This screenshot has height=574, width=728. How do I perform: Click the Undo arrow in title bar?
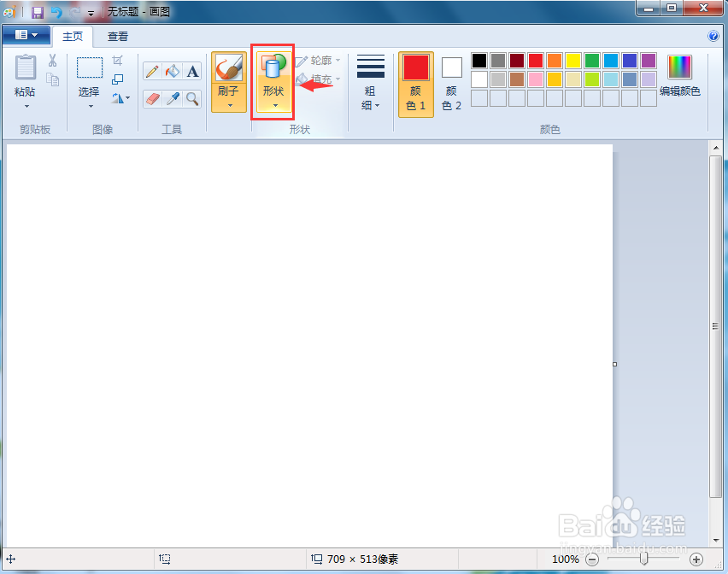56,12
